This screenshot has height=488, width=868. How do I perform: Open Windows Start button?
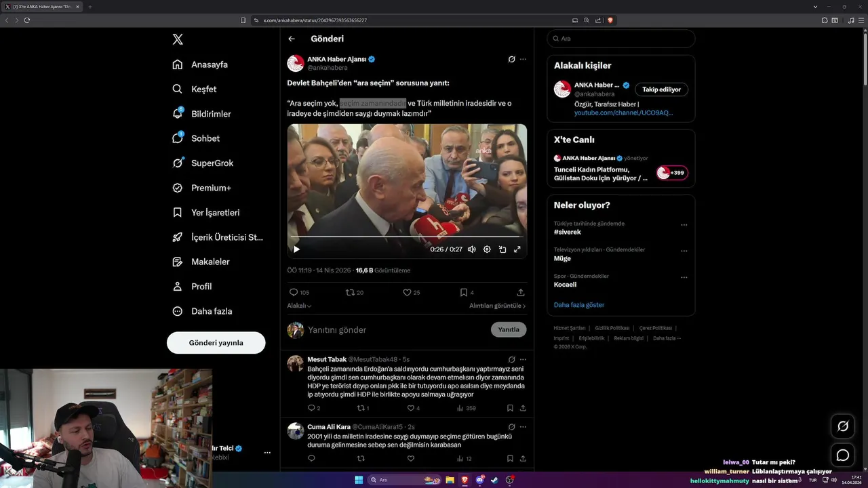(x=359, y=480)
